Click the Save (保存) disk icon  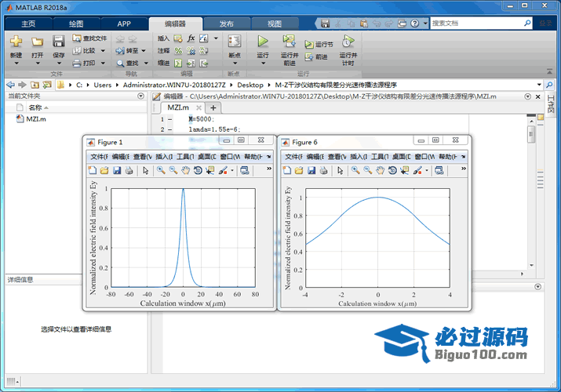click(x=58, y=42)
